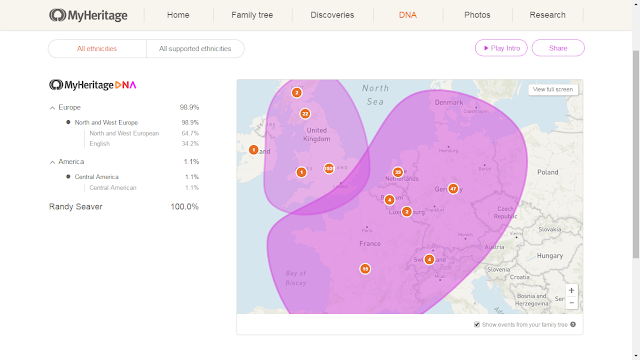Select the marker numbered 22 in northern UK
Image resolution: width=640 pixels, height=360 pixels.
[305, 113]
